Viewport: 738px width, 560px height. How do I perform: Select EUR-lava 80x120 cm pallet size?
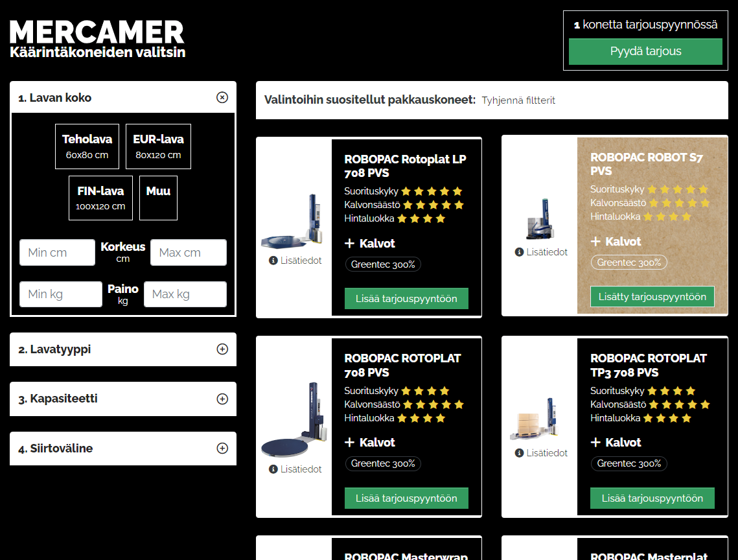(x=158, y=146)
